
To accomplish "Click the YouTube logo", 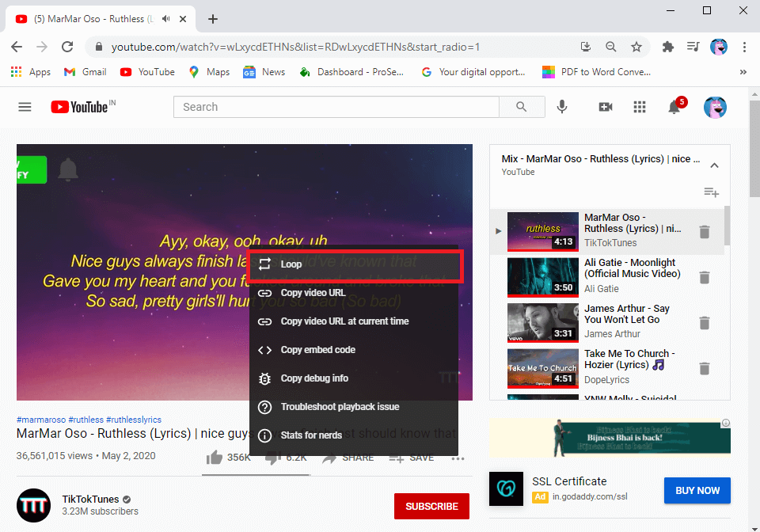I will (x=78, y=106).
